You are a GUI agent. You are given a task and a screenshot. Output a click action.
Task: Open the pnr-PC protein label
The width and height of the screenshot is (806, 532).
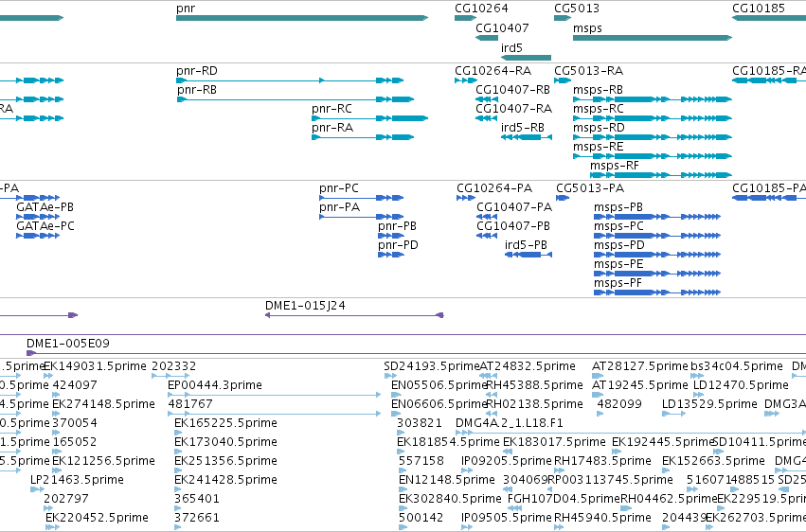pyautogui.click(x=339, y=188)
